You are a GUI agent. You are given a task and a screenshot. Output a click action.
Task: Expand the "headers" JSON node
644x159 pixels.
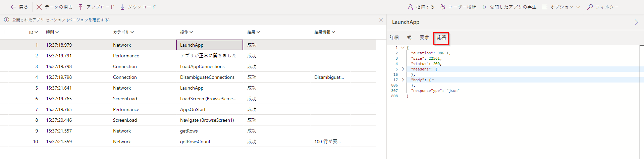coord(403,69)
